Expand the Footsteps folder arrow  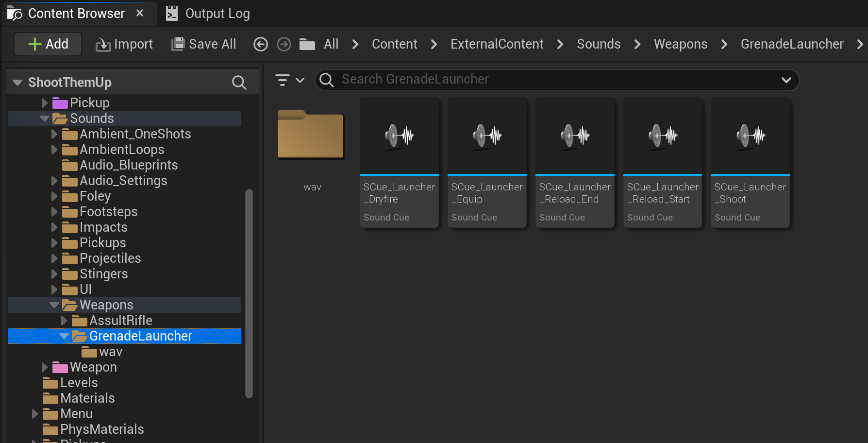[54, 212]
